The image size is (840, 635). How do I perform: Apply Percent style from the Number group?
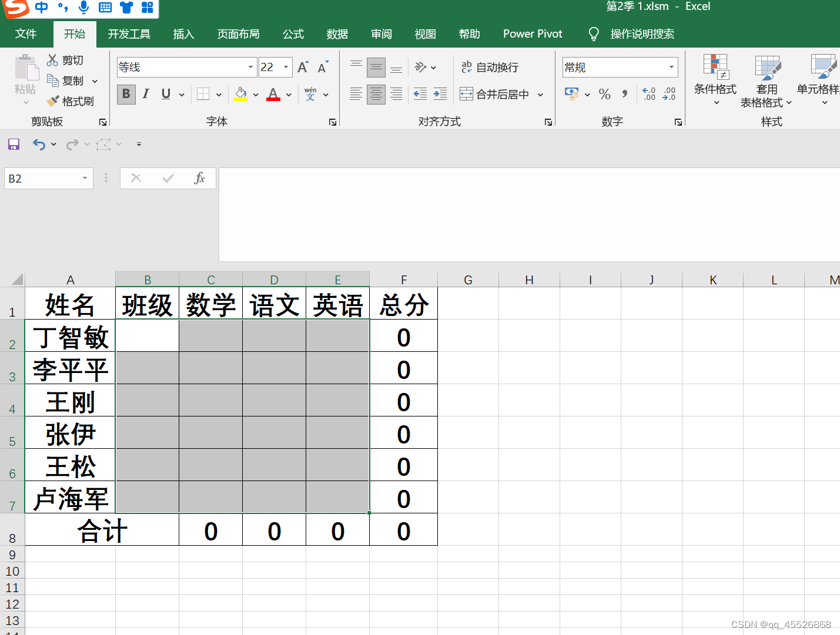(x=604, y=94)
